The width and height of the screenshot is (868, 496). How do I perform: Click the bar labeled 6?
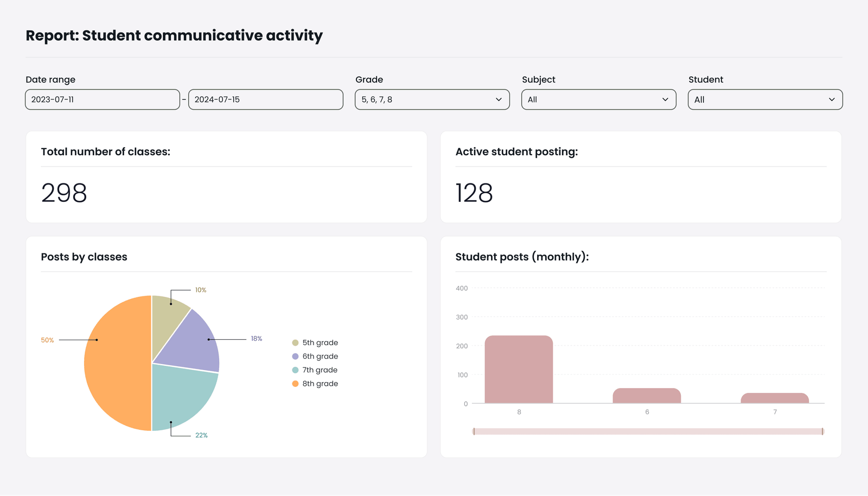[x=647, y=396]
